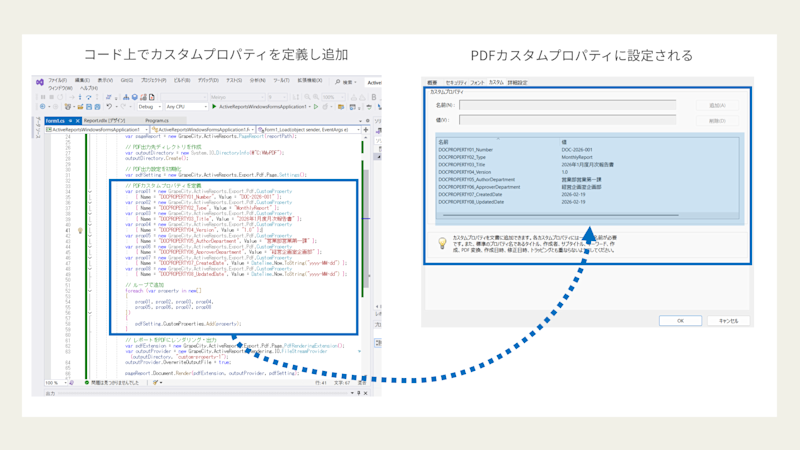
Task: Switch to セキュリティ tab in PDF dialog
Action: 456,82
